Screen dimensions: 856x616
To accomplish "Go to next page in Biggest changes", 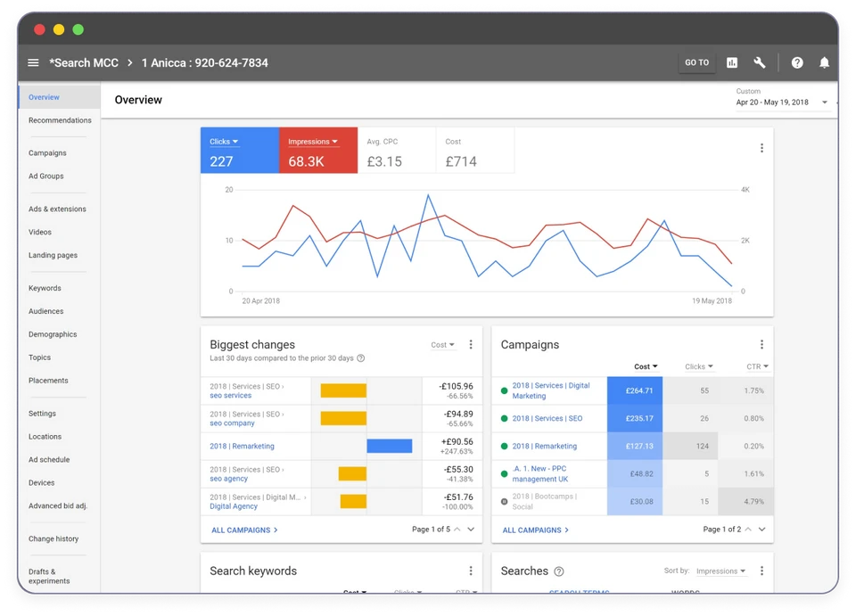I will (x=471, y=530).
